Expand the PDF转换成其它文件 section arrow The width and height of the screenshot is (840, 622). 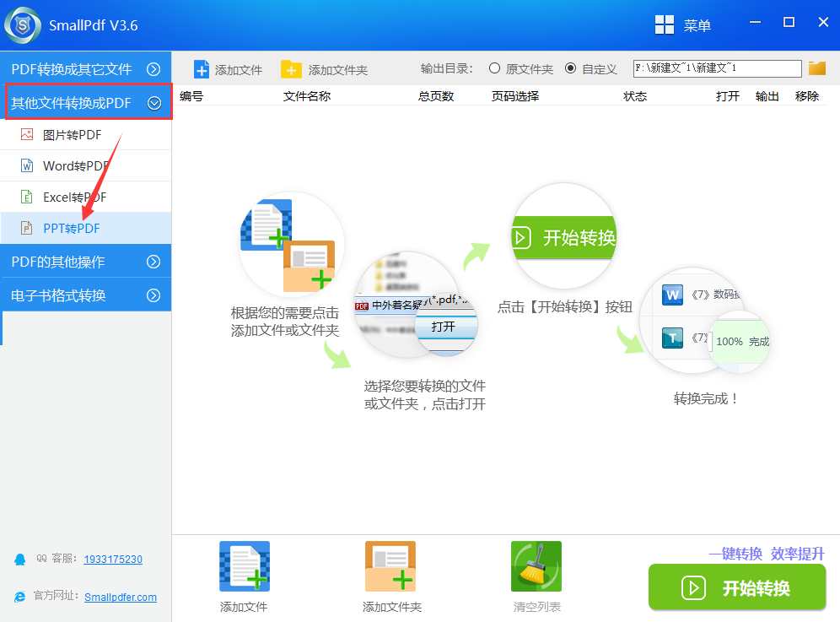pos(153,69)
